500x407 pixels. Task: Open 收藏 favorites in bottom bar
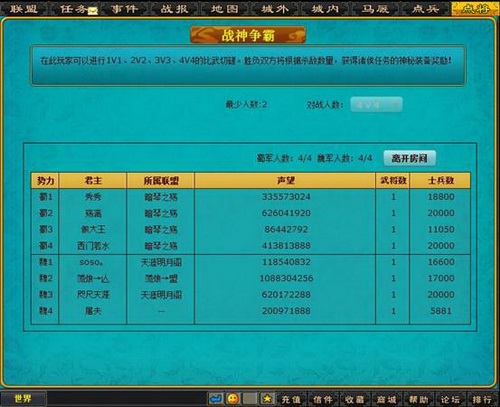pos(355,399)
